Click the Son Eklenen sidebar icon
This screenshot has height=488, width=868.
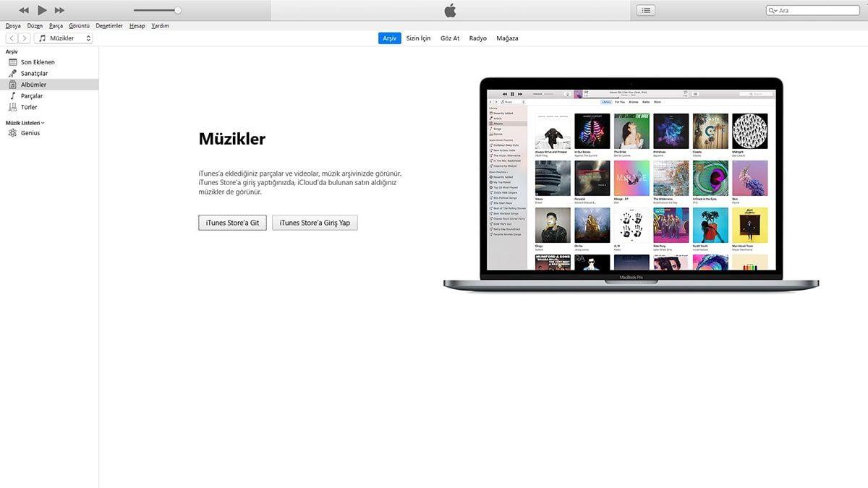tap(12, 62)
